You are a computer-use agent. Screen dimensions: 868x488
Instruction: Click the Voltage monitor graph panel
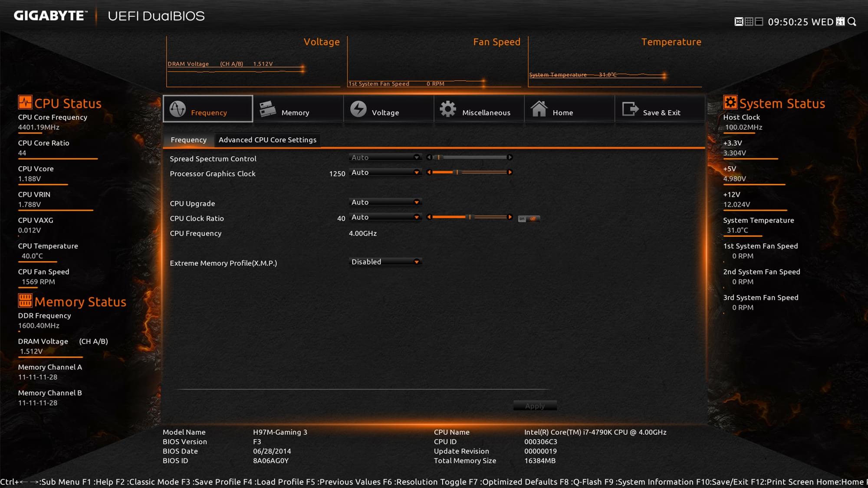click(x=253, y=62)
